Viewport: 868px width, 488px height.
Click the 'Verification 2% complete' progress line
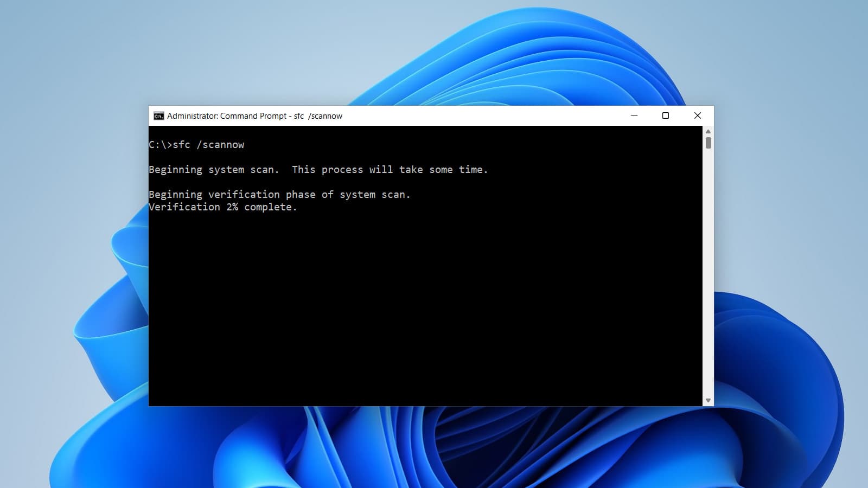[x=223, y=207]
